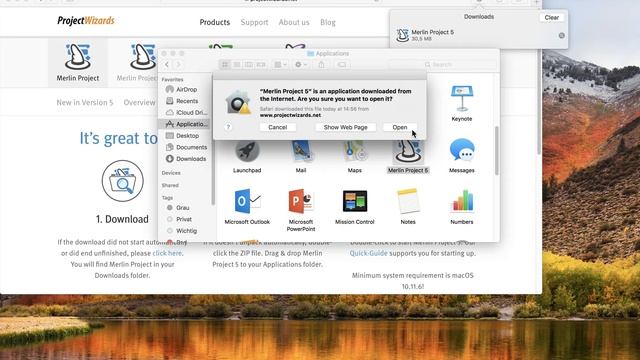Viewport: 640px width, 360px height.
Task: Open Documents in Finder sidebar
Action: (x=186, y=147)
